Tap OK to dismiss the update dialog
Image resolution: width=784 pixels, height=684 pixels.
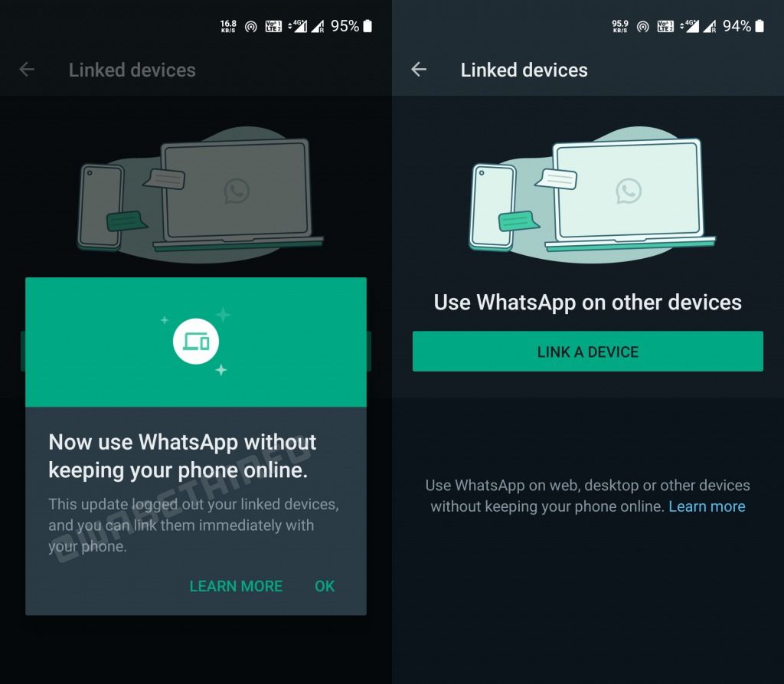coord(324,586)
